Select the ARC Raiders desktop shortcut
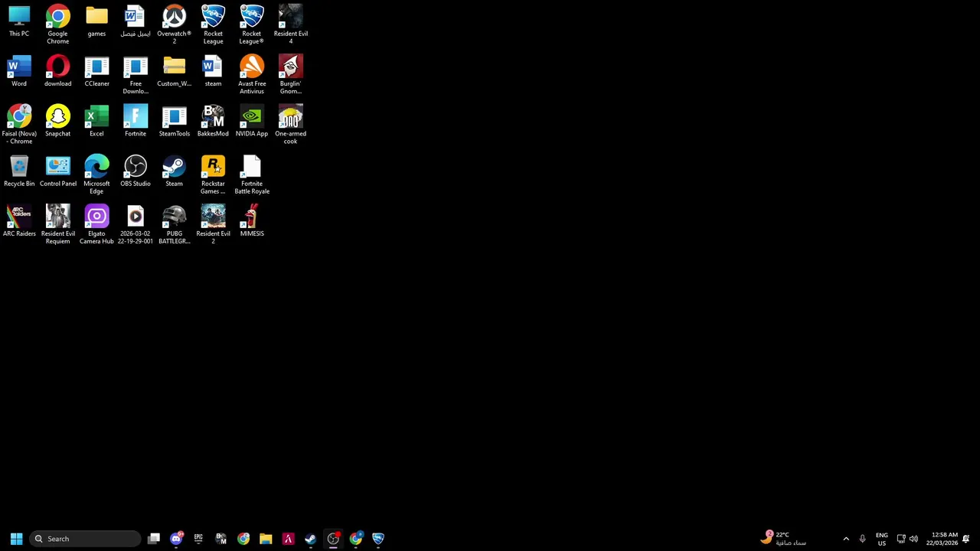Screen dimensions: 980x551 pyautogui.click(x=19, y=221)
